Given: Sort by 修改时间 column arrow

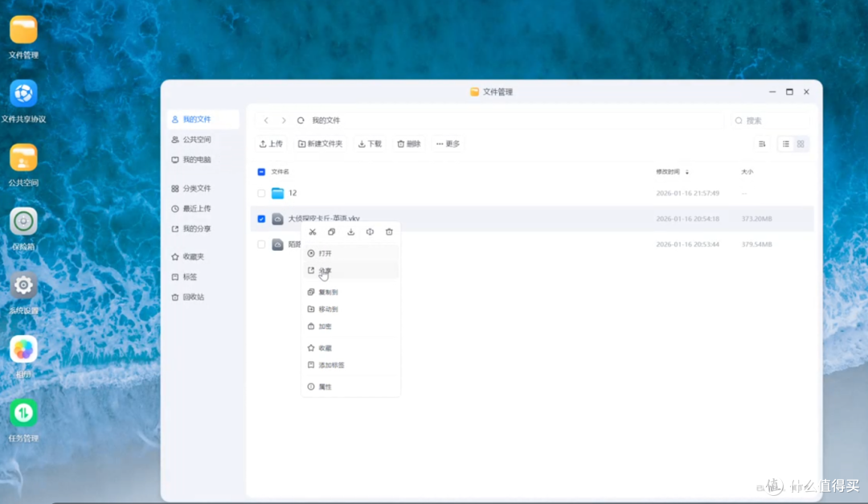Looking at the screenshot, I should pyautogui.click(x=687, y=172).
